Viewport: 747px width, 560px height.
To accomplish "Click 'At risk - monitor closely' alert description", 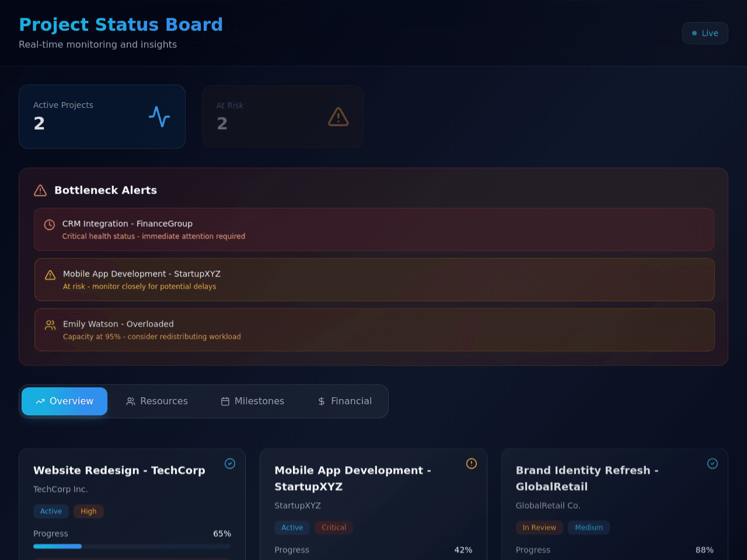I will tap(139, 286).
